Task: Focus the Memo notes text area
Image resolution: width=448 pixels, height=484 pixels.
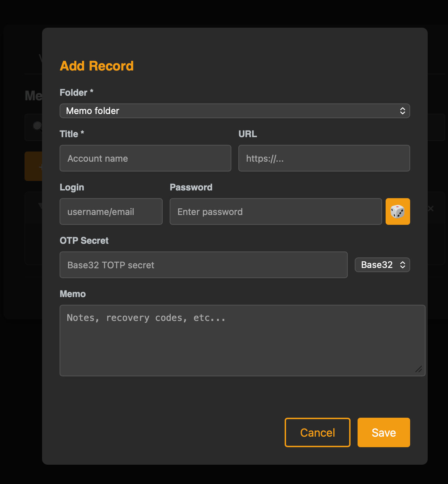Action: point(242,341)
